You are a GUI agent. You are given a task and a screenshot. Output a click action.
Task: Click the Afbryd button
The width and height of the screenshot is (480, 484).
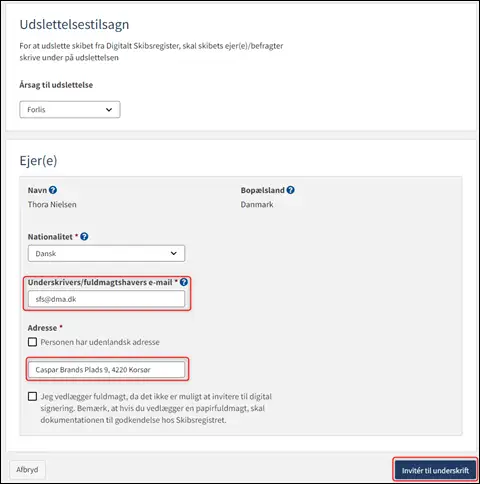pos(27,470)
